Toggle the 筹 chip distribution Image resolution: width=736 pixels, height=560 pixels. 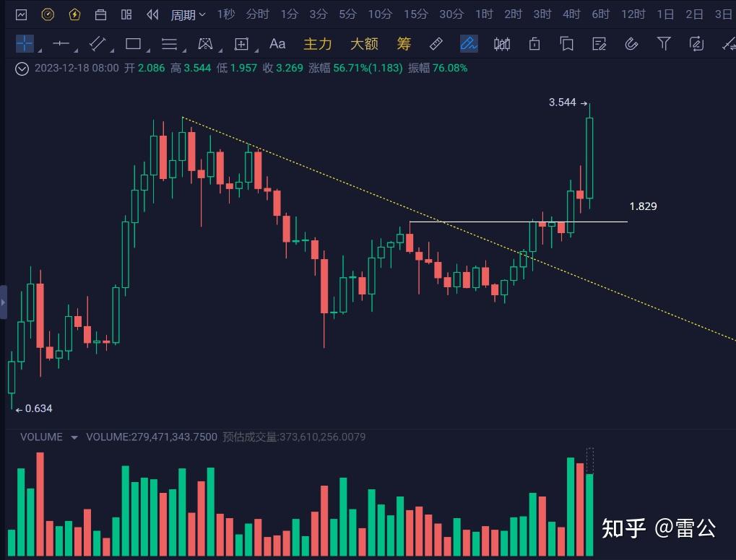[x=404, y=43]
